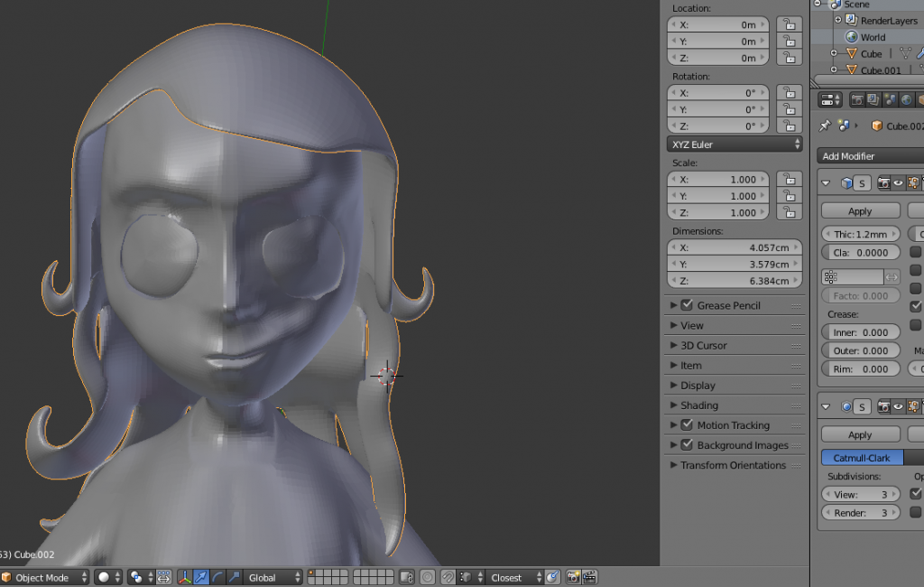The width and height of the screenshot is (924, 587).
Task: Enable the Grease Pencil checkbox
Action: pos(687,305)
